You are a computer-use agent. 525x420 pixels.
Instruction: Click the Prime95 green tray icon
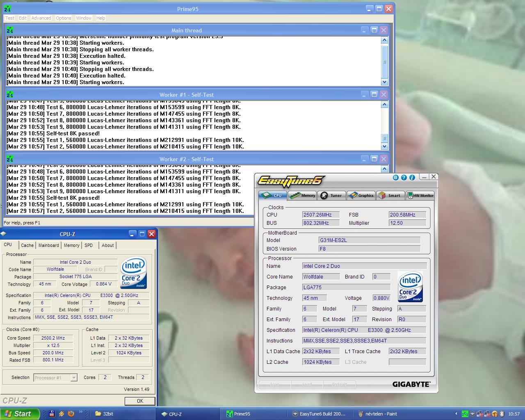[x=465, y=414]
